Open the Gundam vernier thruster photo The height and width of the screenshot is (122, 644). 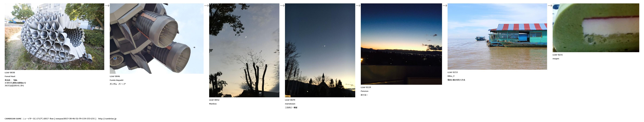[156, 39]
